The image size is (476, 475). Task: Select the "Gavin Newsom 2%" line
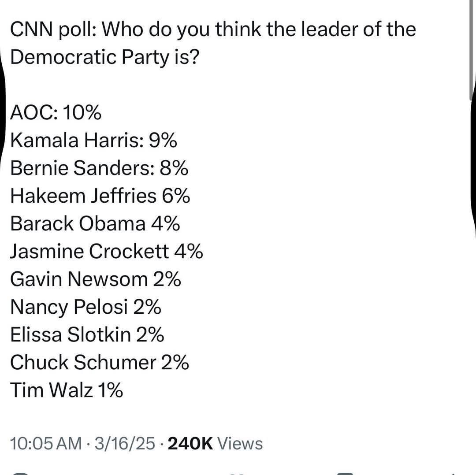[x=95, y=279]
